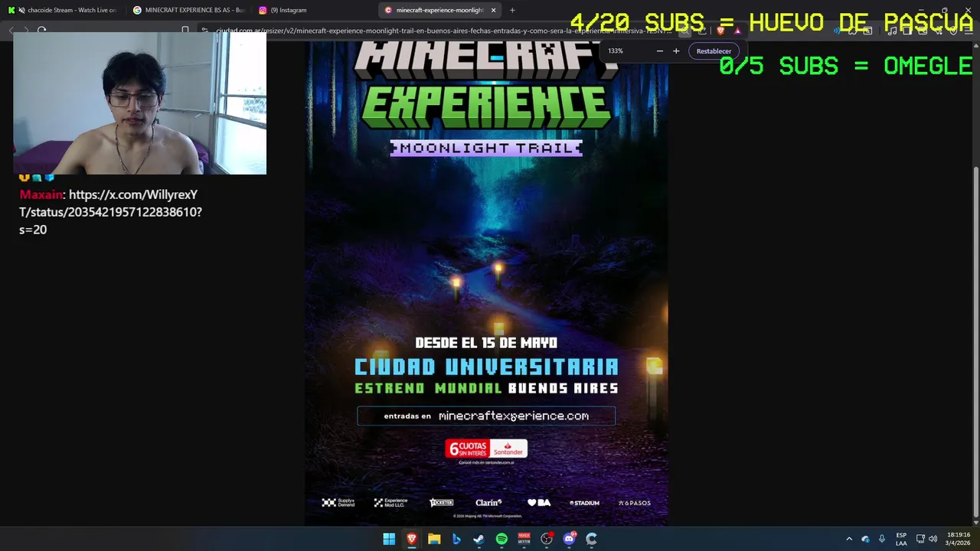Open OBS Studio from the taskbar
The image size is (980, 551).
coord(547,539)
